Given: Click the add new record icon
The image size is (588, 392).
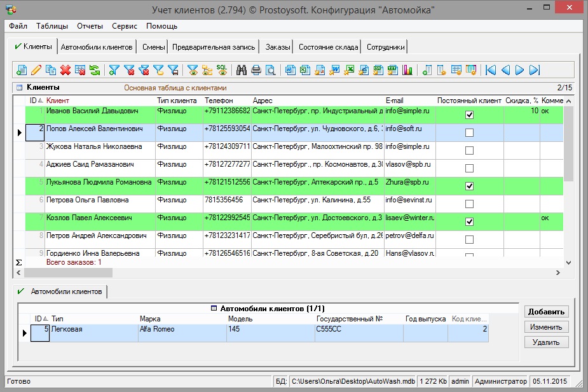Looking at the screenshot, I should [x=22, y=70].
